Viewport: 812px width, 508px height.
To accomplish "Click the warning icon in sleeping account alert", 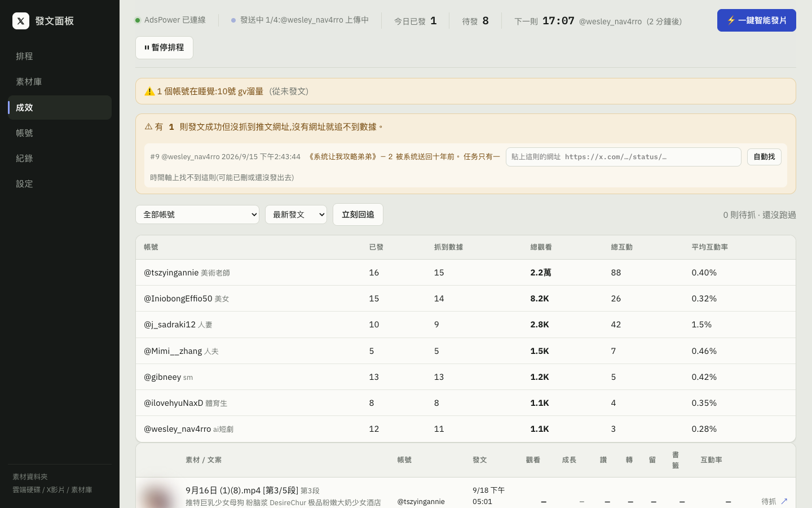I will tap(149, 91).
